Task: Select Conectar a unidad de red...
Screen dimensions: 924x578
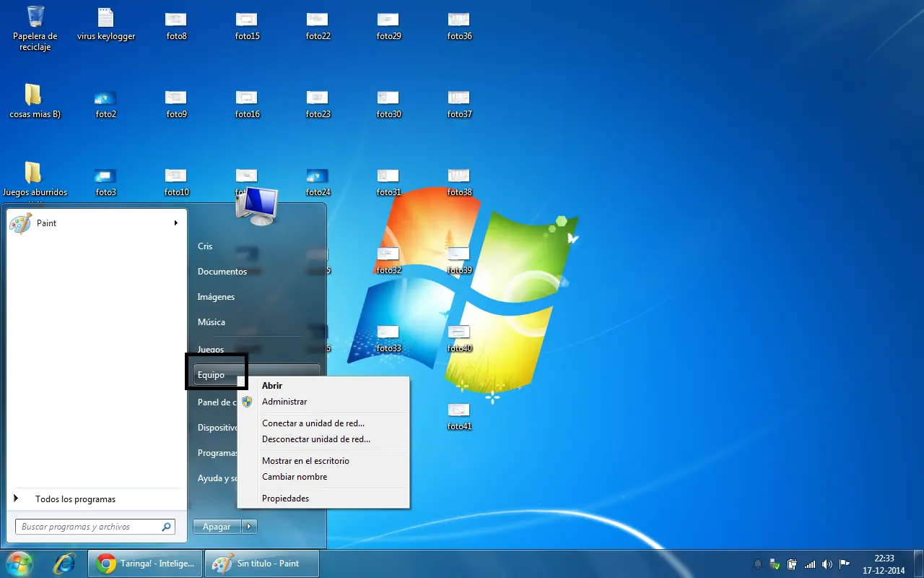Action: (323, 423)
